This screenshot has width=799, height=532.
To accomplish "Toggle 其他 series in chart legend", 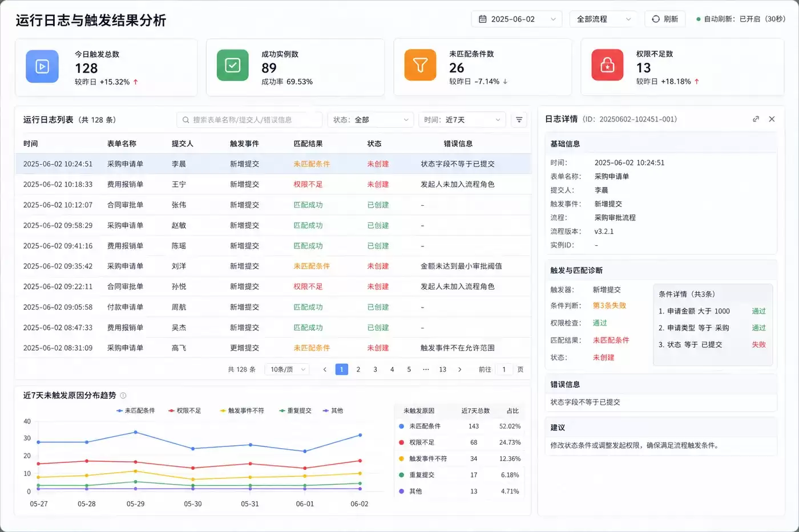I will pos(333,411).
